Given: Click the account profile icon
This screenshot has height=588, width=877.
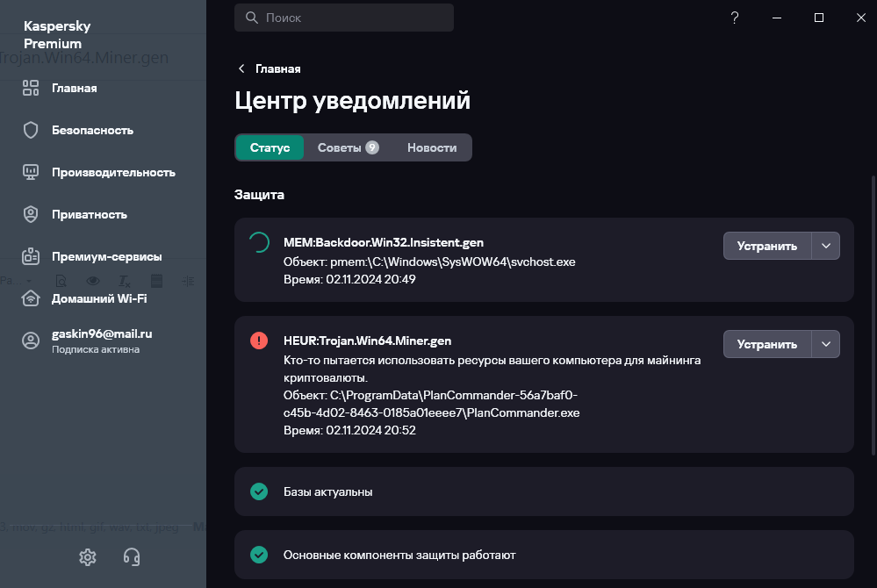Looking at the screenshot, I should (x=31, y=341).
